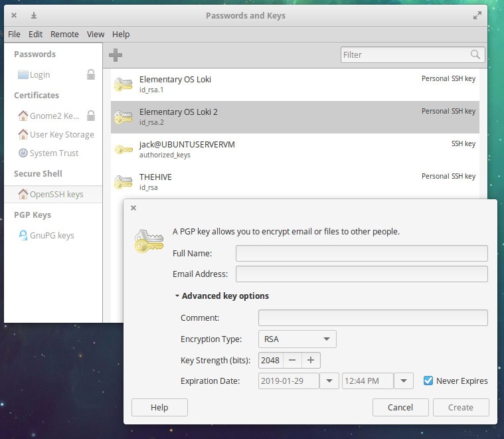Viewport: 504px width, 439px height.
Task: Click the plus icon to add new item
Action: click(x=115, y=55)
